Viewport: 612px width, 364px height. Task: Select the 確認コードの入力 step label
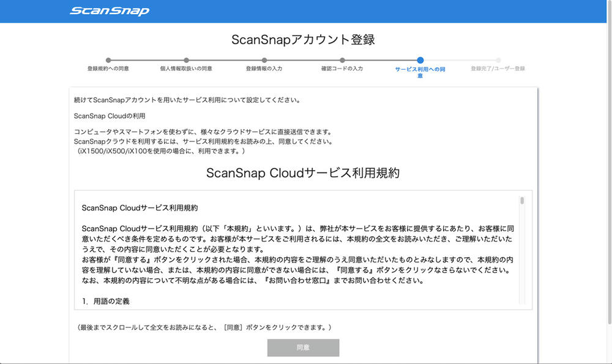click(x=342, y=69)
